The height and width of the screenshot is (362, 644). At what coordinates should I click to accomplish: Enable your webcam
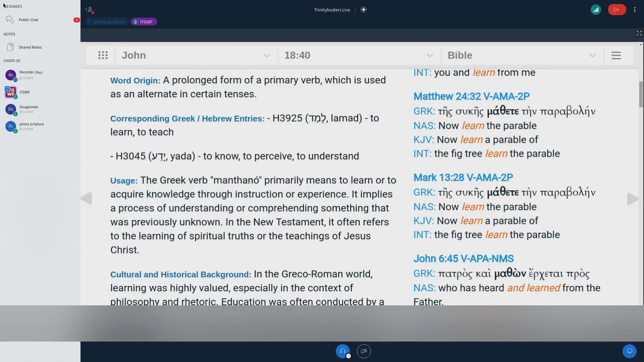[364, 351]
